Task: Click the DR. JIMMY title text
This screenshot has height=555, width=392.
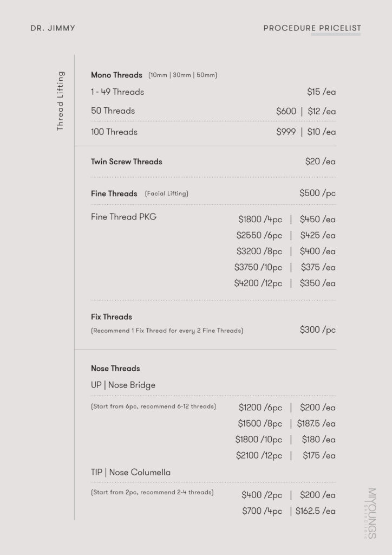Action: (x=53, y=28)
